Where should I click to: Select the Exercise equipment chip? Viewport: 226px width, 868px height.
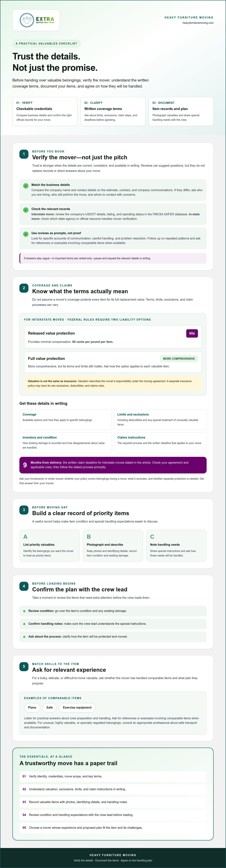[x=77, y=708]
